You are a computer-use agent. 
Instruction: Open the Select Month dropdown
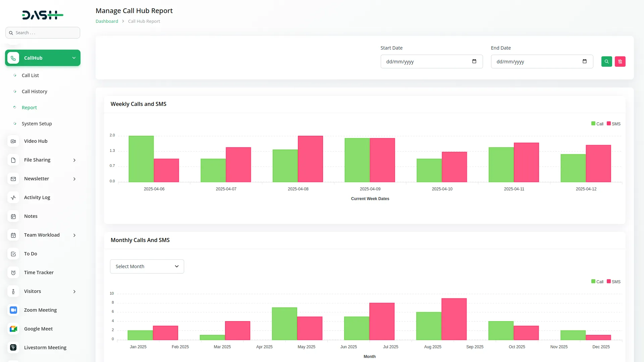[x=147, y=266]
